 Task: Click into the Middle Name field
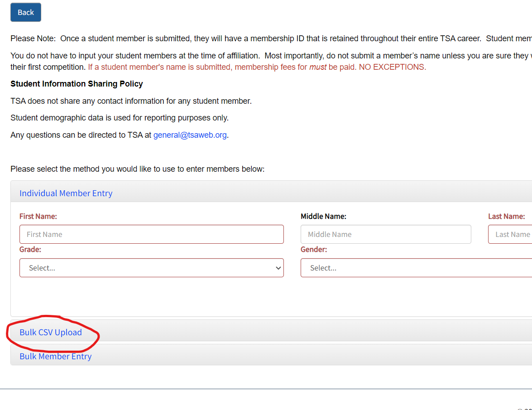(x=385, y=234)
